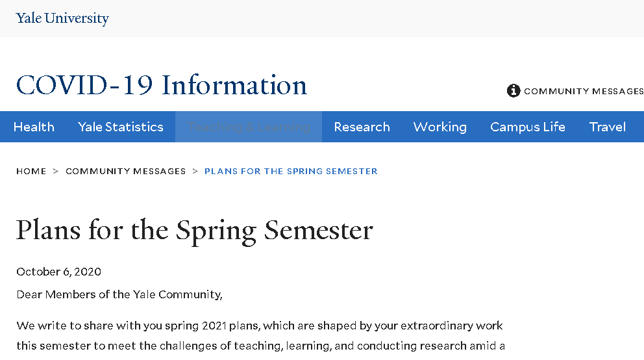Open the Campus Life menu item

(527, 127)
